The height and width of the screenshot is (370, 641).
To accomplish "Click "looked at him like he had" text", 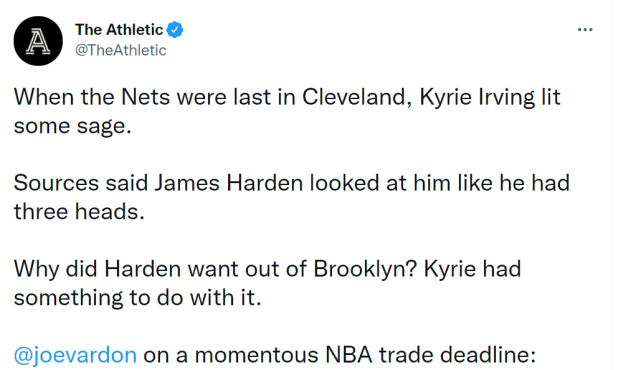I will pyautogui.click(x=439, y=183).
